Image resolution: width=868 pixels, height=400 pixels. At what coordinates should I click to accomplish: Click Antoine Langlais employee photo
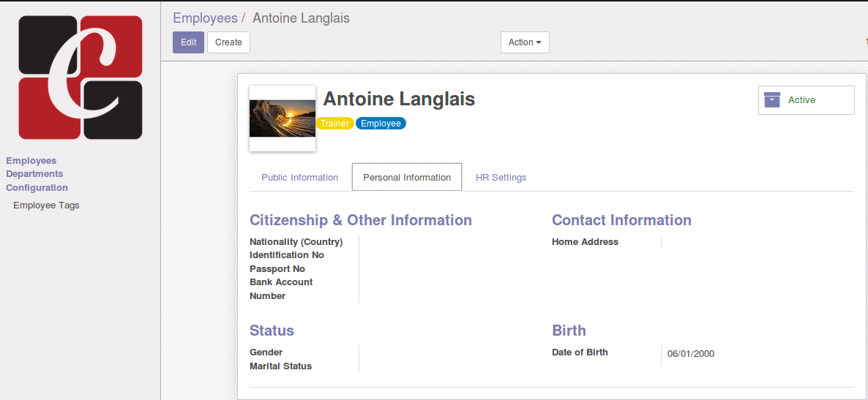(283, 118)
